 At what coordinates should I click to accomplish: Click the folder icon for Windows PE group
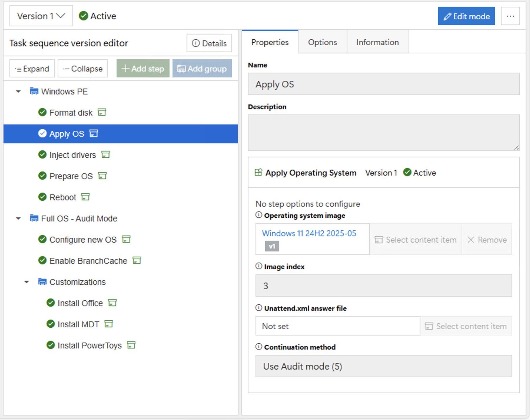(34, 91)
